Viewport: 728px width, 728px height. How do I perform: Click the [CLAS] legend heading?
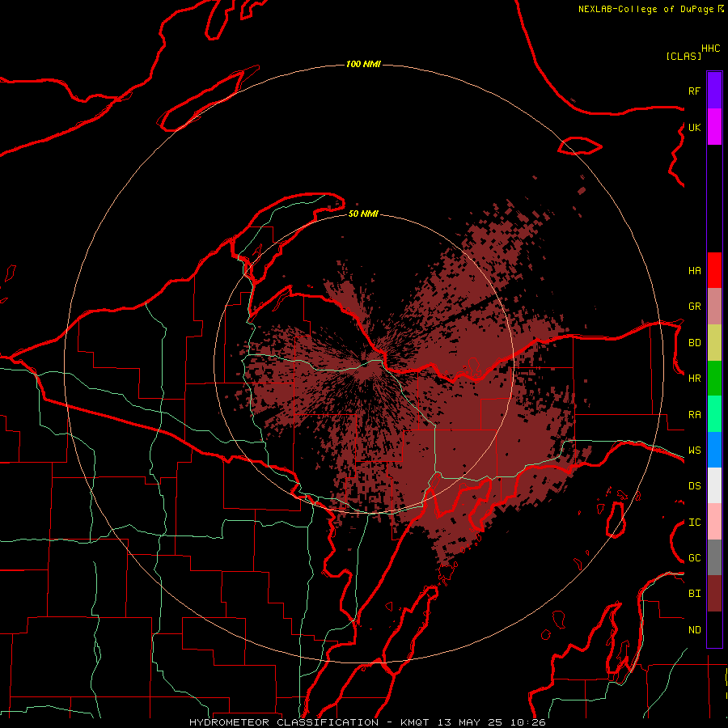click(x=684, y=56)
